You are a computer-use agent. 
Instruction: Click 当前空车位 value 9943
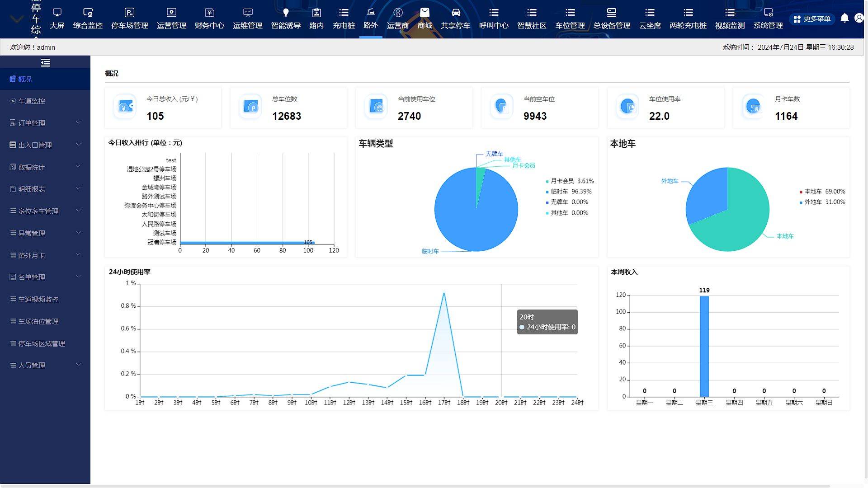(x=535, y=116)
